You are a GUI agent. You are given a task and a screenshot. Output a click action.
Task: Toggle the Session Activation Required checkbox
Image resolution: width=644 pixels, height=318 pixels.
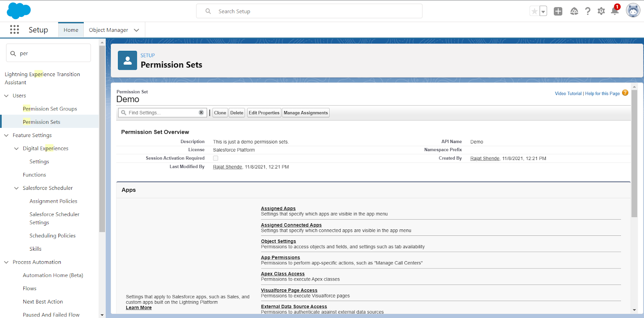click(x=216, y=158)
